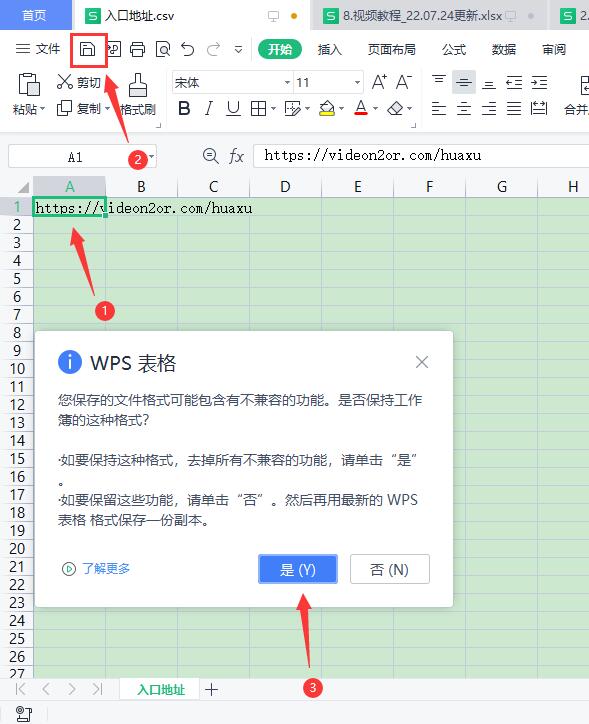Toggle Bold formatting

pyautogui.click(x=184, y=109)
